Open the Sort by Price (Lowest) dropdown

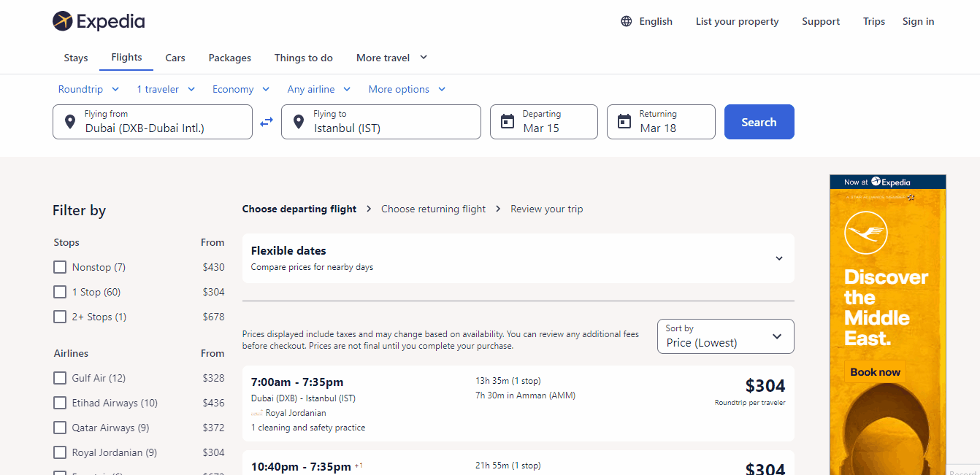726,336
